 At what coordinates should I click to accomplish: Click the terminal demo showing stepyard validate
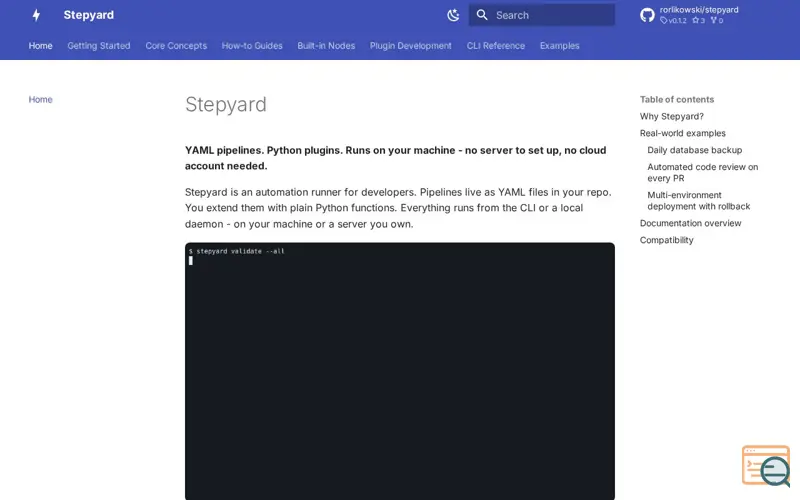click(399, 371)
